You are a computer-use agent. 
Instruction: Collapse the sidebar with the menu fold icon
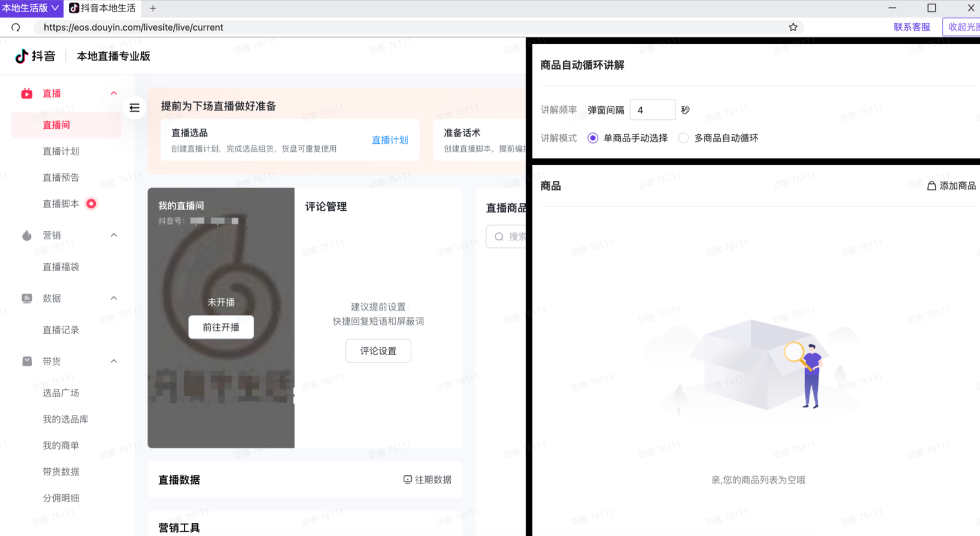click(135, 108)
